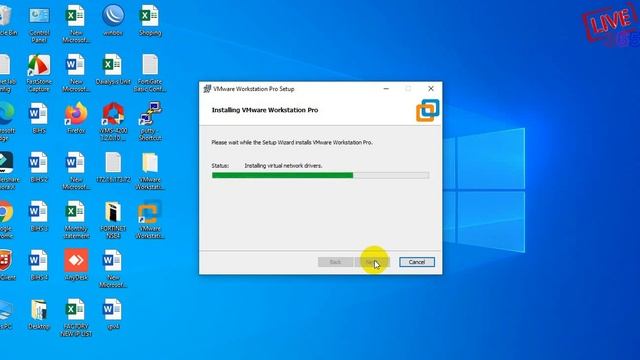
Task: Select New Microsoft Word file beside BIHS 2
Action: point(76,171)
